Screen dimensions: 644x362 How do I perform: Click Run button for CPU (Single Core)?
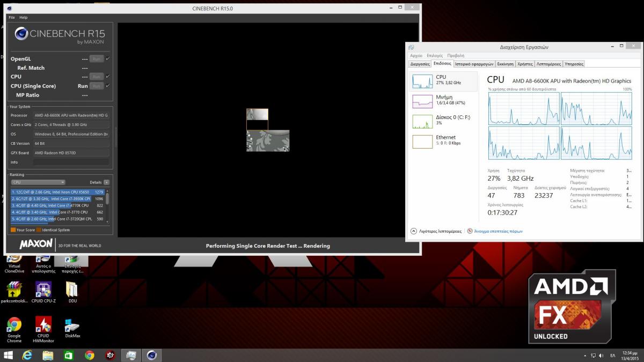click(97, 86)
